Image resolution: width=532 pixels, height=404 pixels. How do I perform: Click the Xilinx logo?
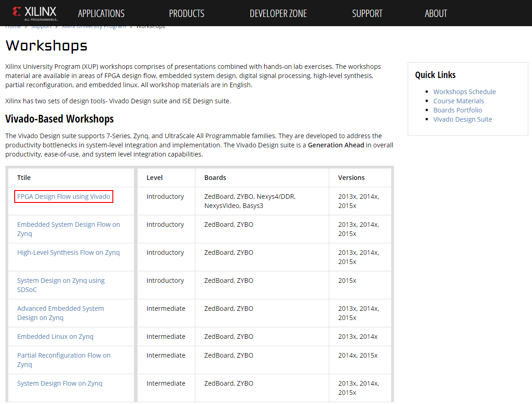coord(35,13)
